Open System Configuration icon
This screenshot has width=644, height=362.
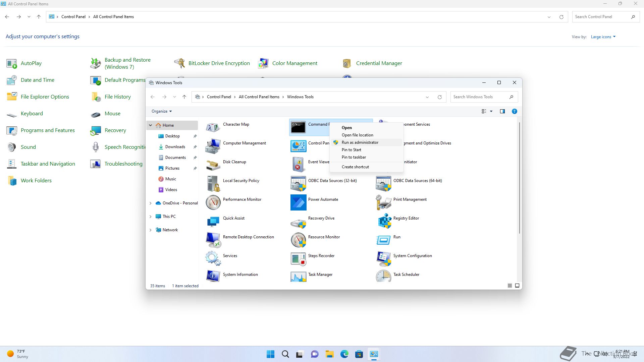pos(383,258)
